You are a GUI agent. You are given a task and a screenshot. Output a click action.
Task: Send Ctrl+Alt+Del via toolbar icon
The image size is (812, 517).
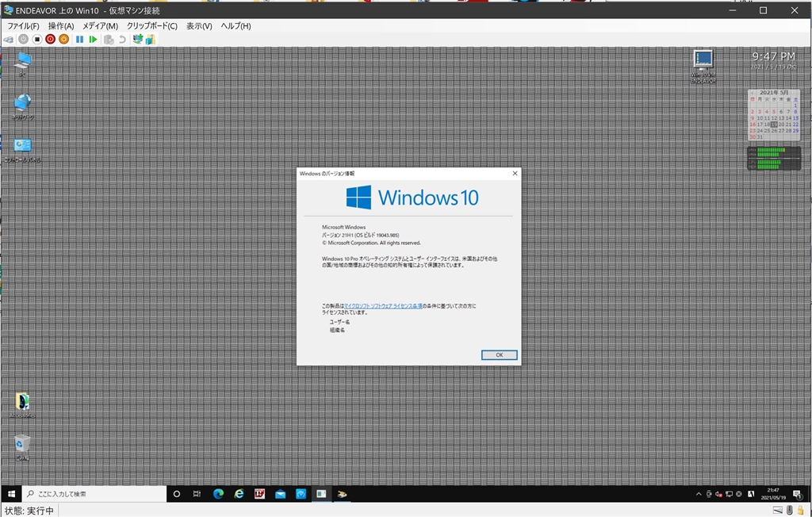(8, 40)
